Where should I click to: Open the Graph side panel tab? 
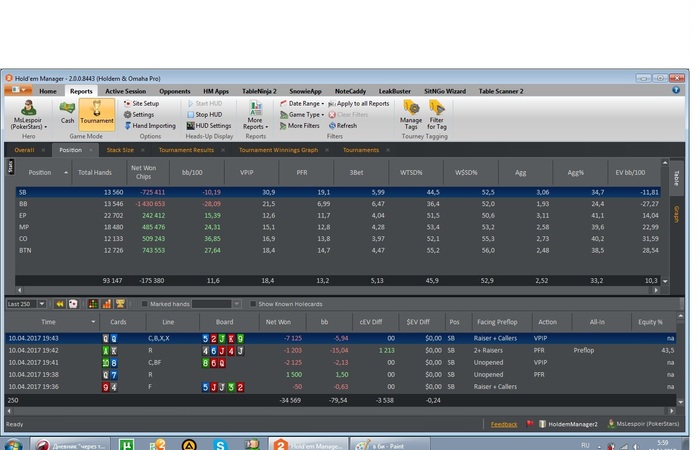pos(676,214)
